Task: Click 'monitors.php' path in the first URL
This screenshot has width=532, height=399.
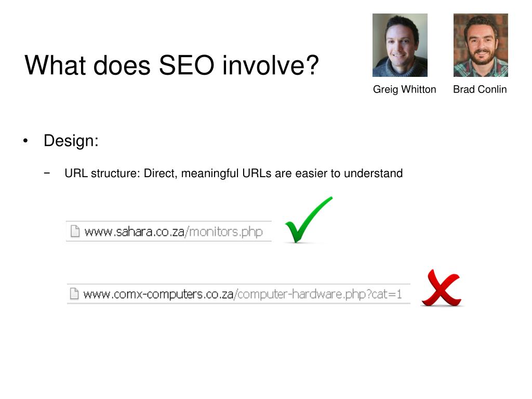Action: pos(225,232)
